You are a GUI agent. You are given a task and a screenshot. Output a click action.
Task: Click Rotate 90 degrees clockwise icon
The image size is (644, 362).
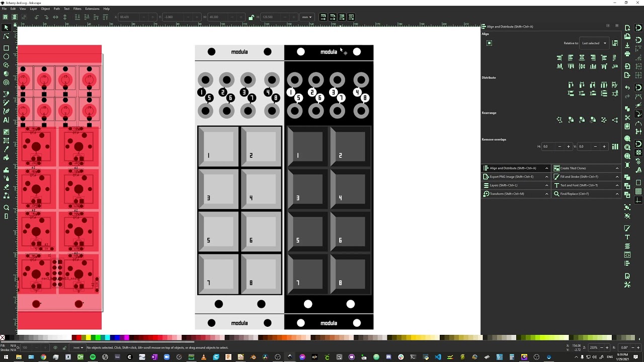pos(47,17)
